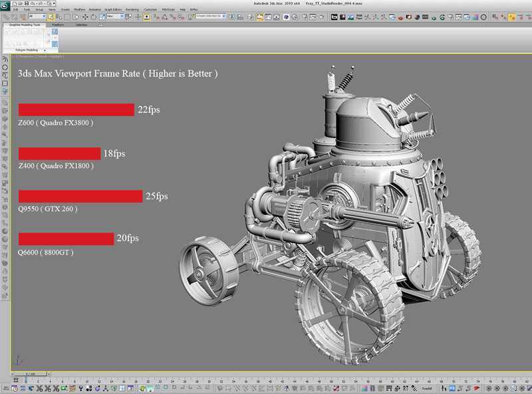The width and height of the screenshot is (532, 394).
Task: Click the RT button in bottom toolbar
Action: (406, 389)
